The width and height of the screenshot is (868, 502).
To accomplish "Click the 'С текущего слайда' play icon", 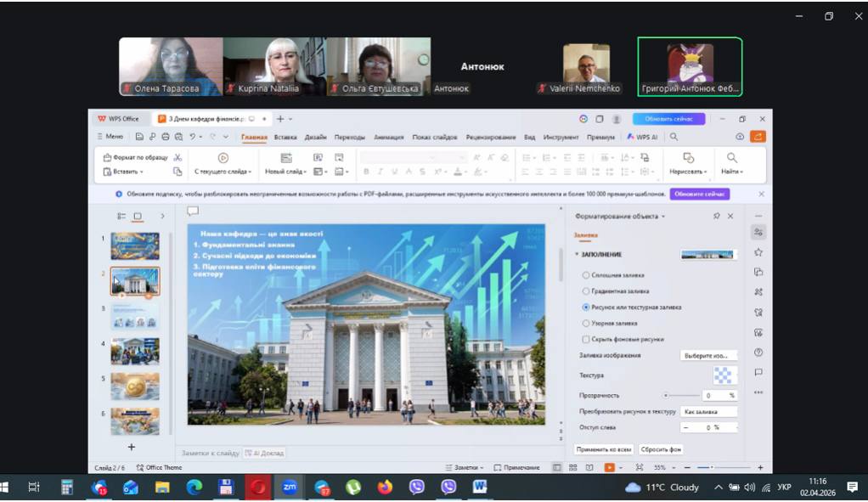I will 223,158.
